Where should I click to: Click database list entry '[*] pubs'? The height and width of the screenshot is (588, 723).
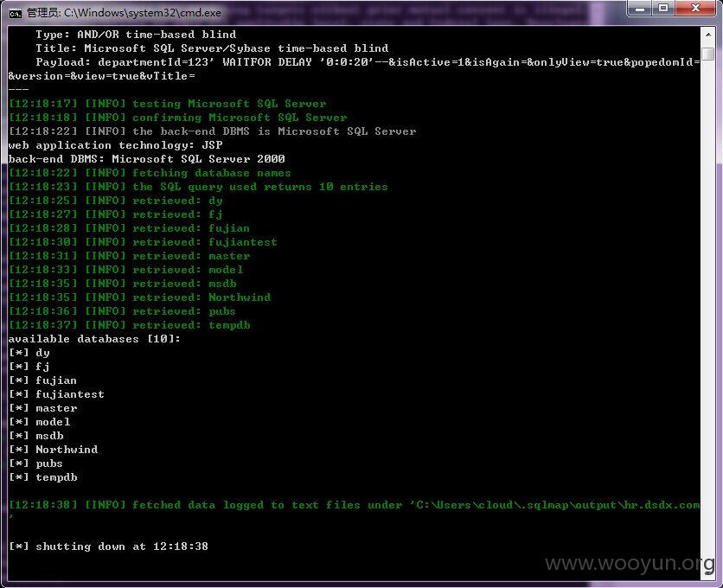pos(36,463)
